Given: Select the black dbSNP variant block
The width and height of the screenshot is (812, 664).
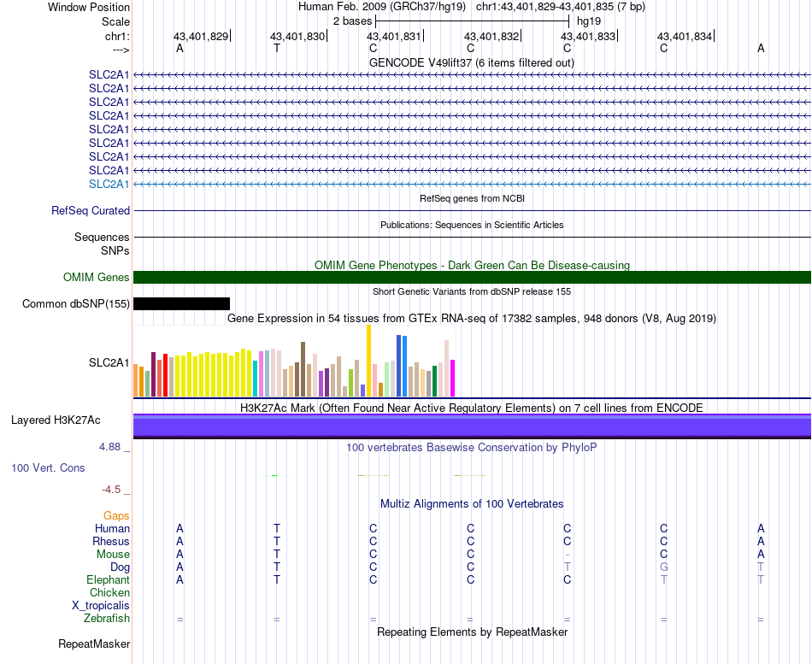Looking at the screenshot, I should coord(181,303).
